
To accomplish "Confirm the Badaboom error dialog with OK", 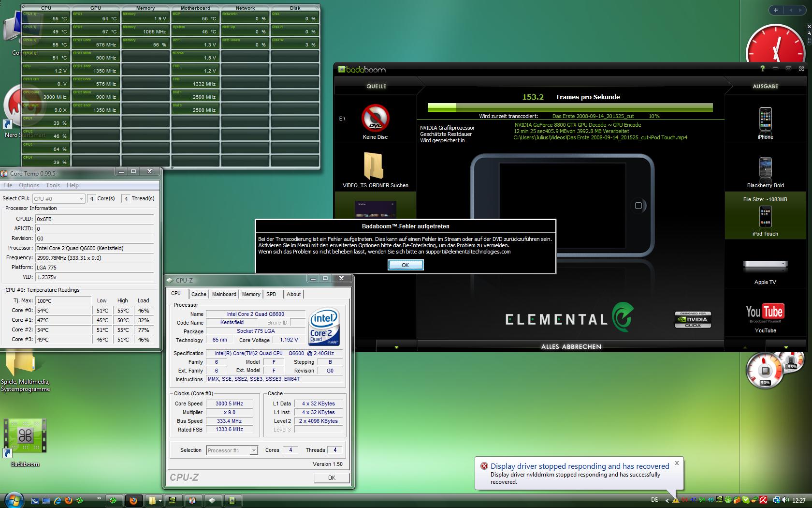I will 405,265.
